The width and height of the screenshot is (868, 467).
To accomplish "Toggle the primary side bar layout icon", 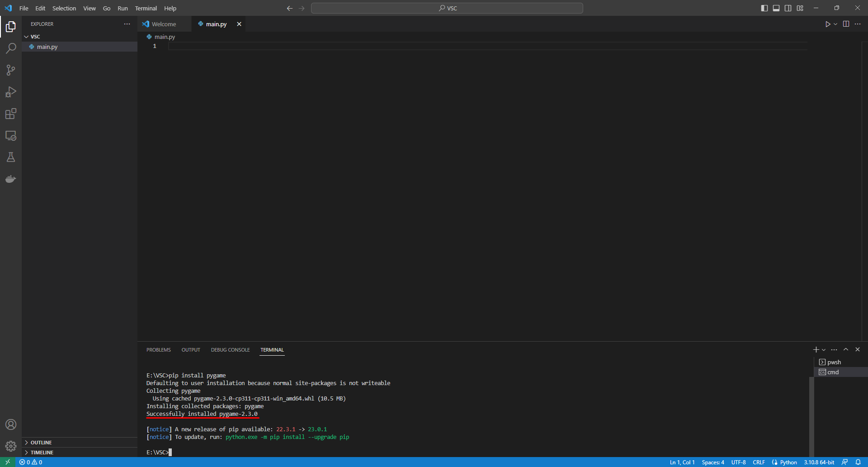I will click(x=764, y=8).
